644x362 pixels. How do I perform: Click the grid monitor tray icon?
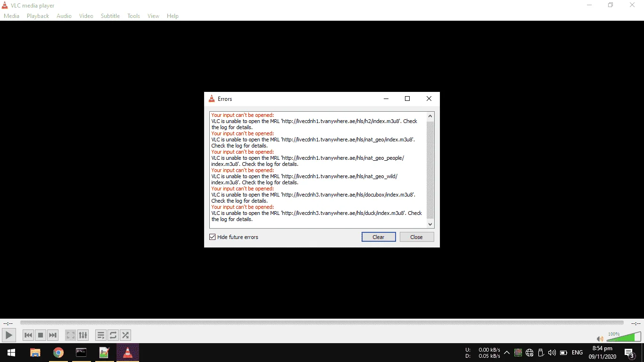(518, 353)
